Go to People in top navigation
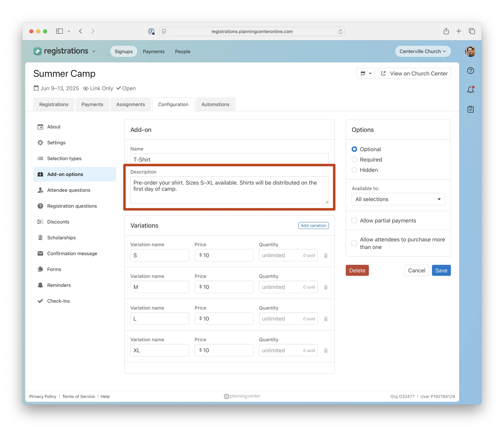Screen dimensions: 504x427 pyautogui.click(x=183, y=51)
